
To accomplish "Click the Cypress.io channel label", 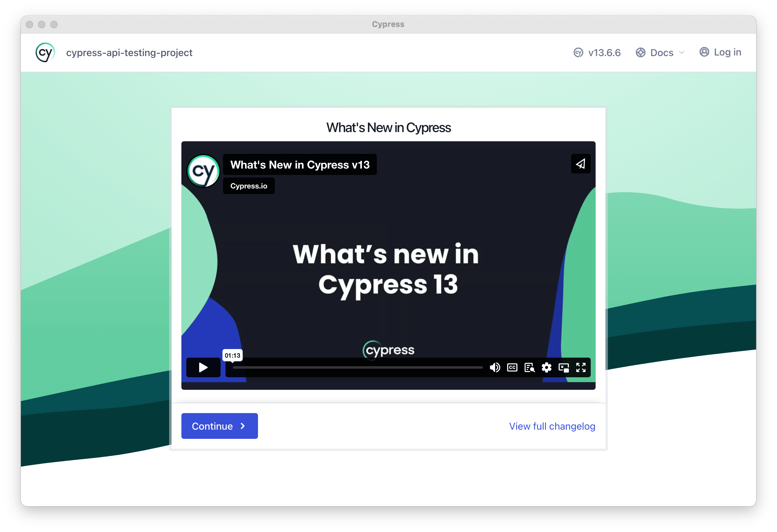I will [248, 186].
